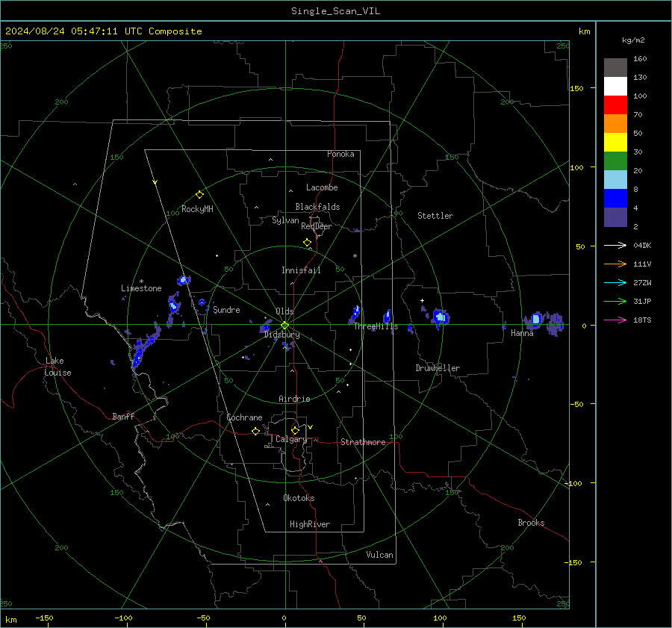Click the HighRiver city label
The image size is (672, 628).
point(310,524)
